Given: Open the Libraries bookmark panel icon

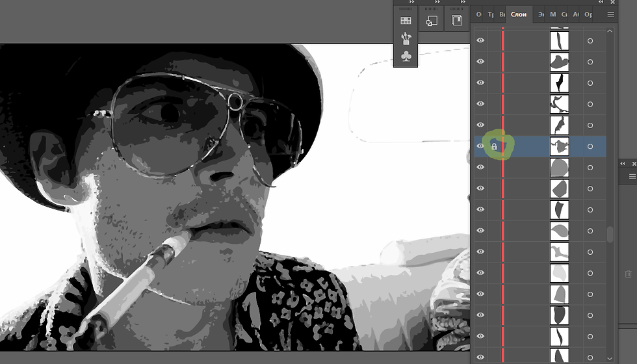Looking at the screenshot, I should tap(457, 20).
